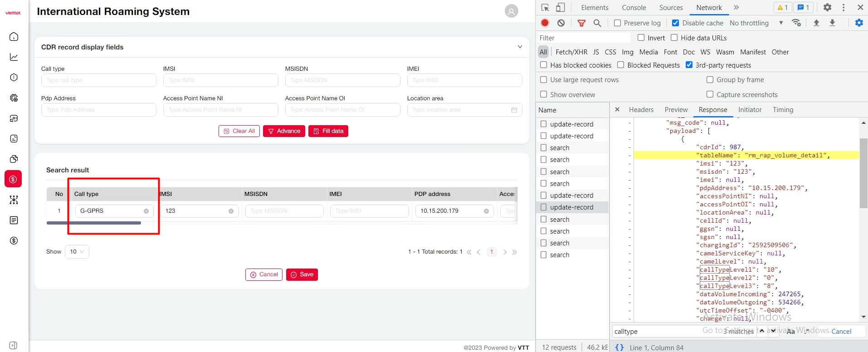Viewport: 868px width, 352px height.
Task: Open the Headers tab of request
Action: click(641, 110)
